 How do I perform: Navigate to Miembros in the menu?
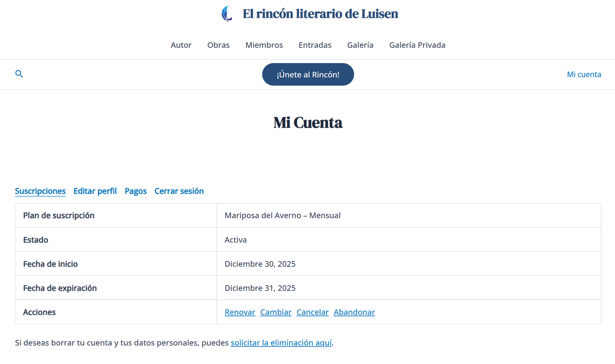pos(264,45)
